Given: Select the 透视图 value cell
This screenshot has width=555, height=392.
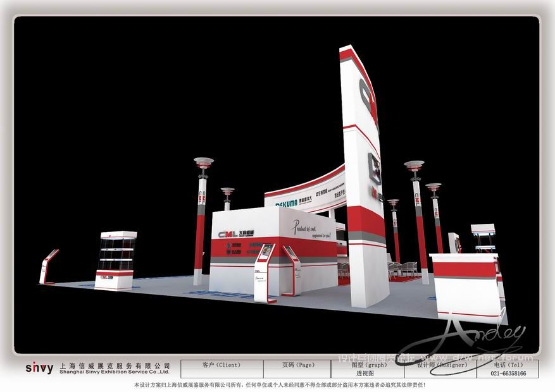Looking at the screenshot, I should (x=368, y=373).
